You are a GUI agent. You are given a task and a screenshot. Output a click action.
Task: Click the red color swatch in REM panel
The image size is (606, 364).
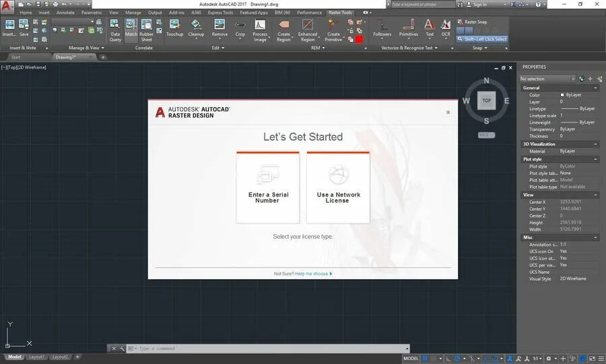pyautogui.click(x=359, y=40)
